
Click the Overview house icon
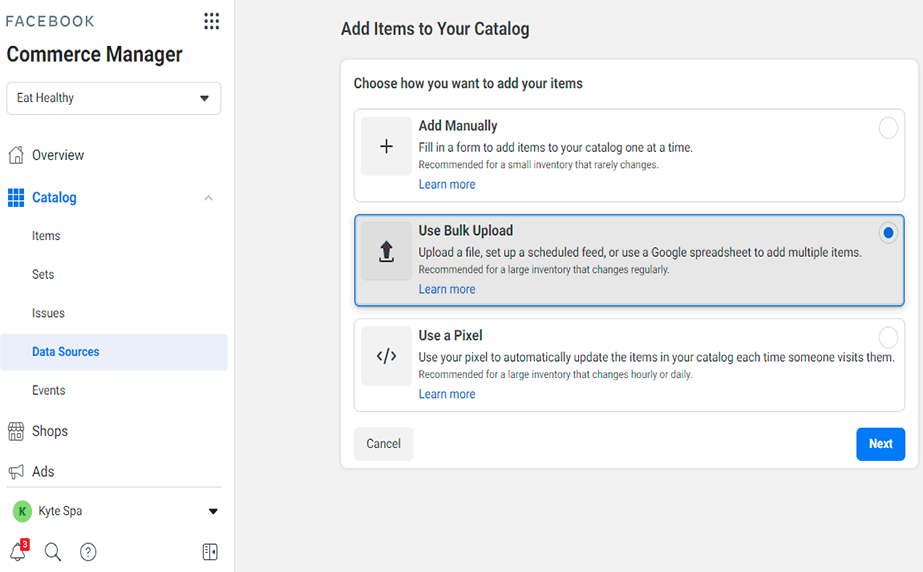pyautogui.click(x=16, y=155)
